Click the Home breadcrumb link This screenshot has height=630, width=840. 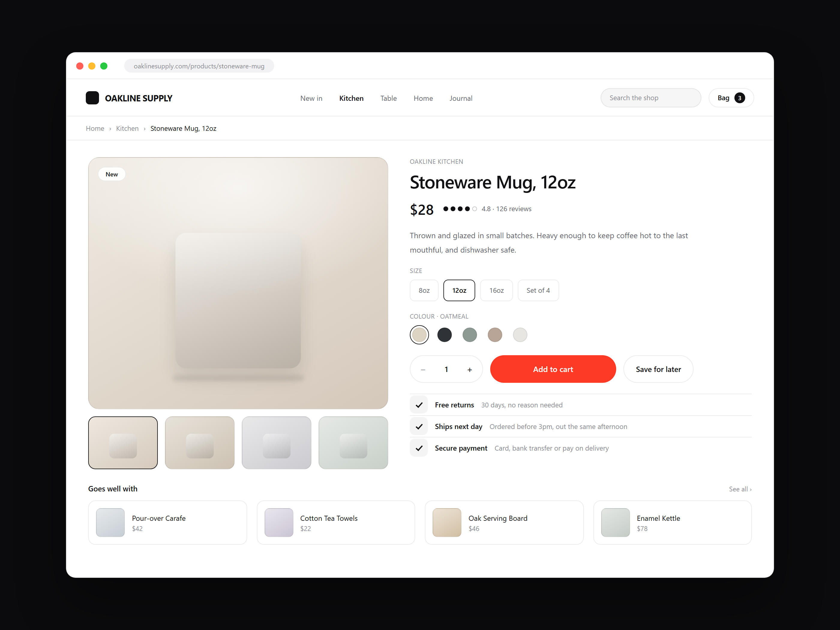[95, 128]
